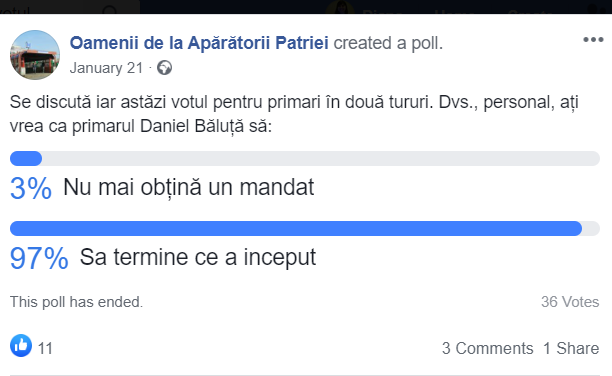
Task: Click the 3% percentage label
Action: [31, 189]
